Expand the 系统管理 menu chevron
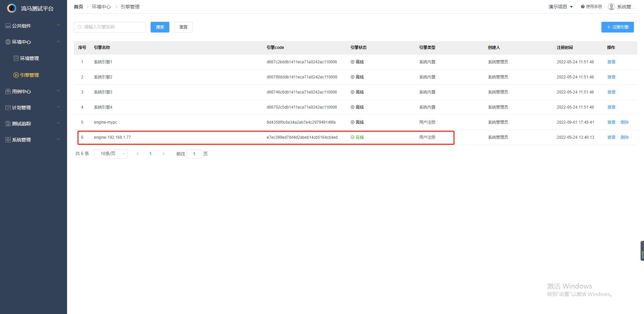This screenshot has width=644, height=314. click(x=58, y=139)
